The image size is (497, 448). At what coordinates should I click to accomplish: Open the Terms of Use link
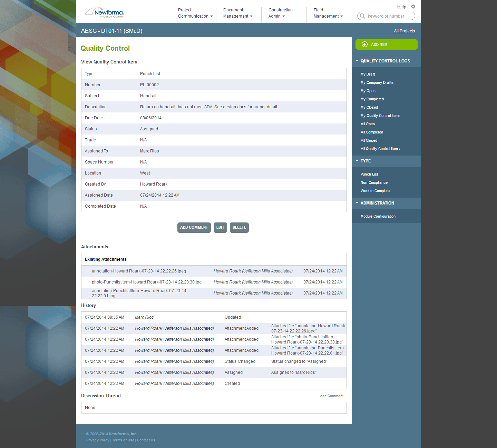click(x=123, y=440)
